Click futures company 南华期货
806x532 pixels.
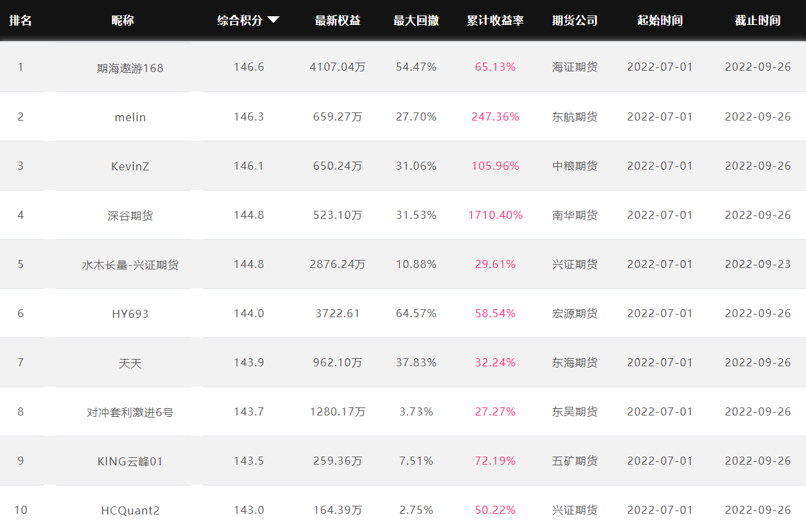point(575,215)
